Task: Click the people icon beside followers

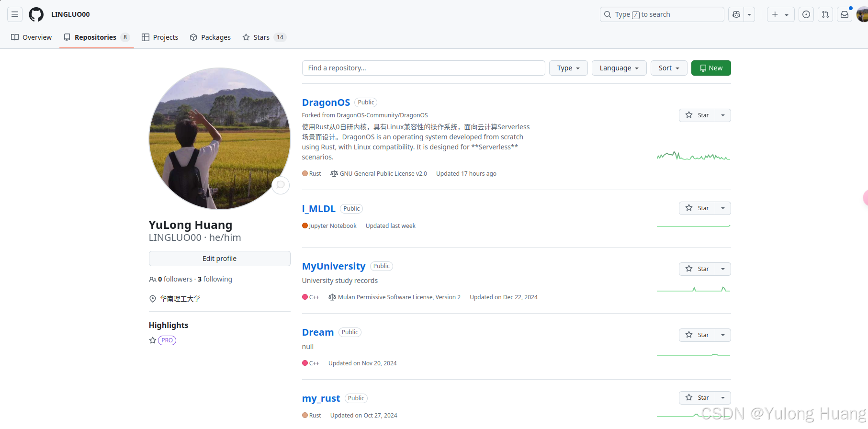Action: 152,280
